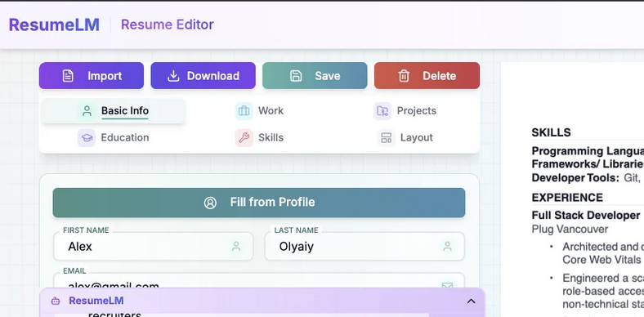Screen dimensions: 644x317
Task: Delete the resume
Action: click(x=427, y=75)
